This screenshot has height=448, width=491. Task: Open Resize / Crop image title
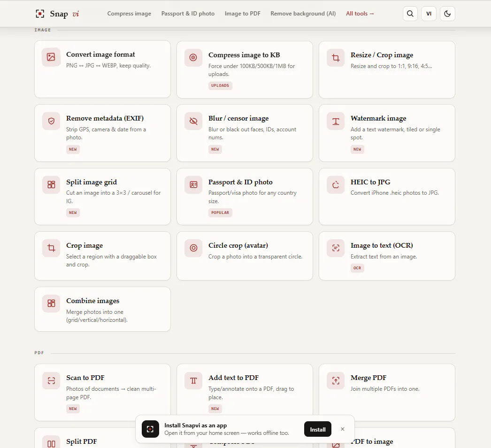tap(382, 55)
